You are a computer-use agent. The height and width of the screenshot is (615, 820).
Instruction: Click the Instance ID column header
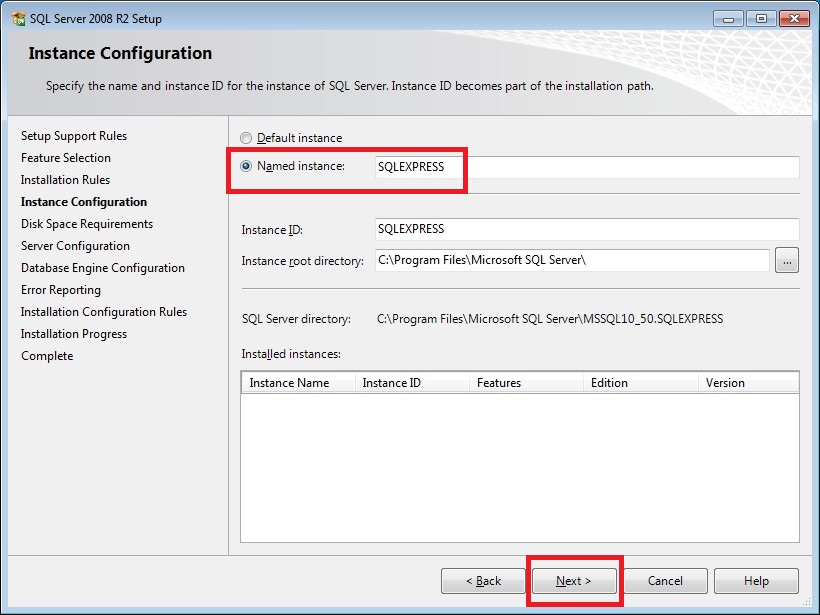412,383
